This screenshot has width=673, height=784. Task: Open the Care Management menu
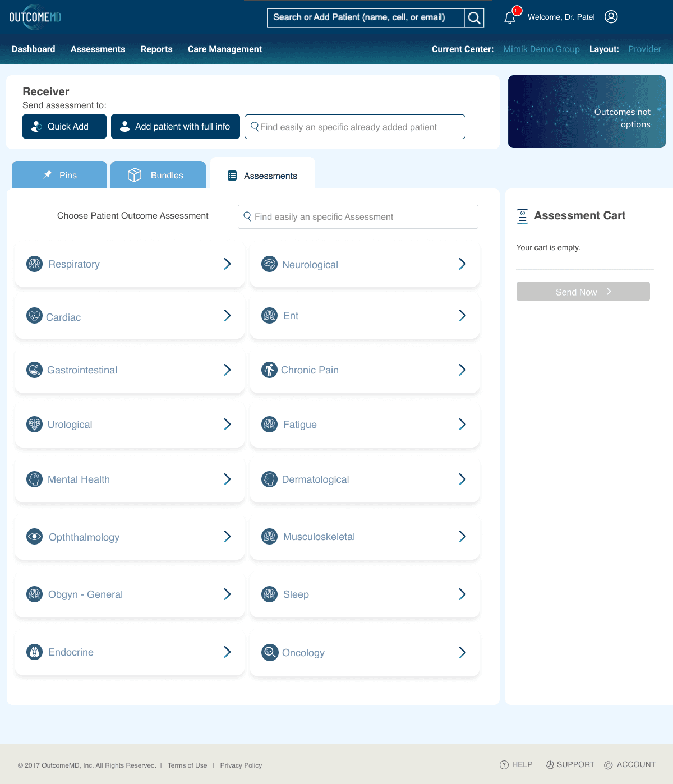point(225,49)
